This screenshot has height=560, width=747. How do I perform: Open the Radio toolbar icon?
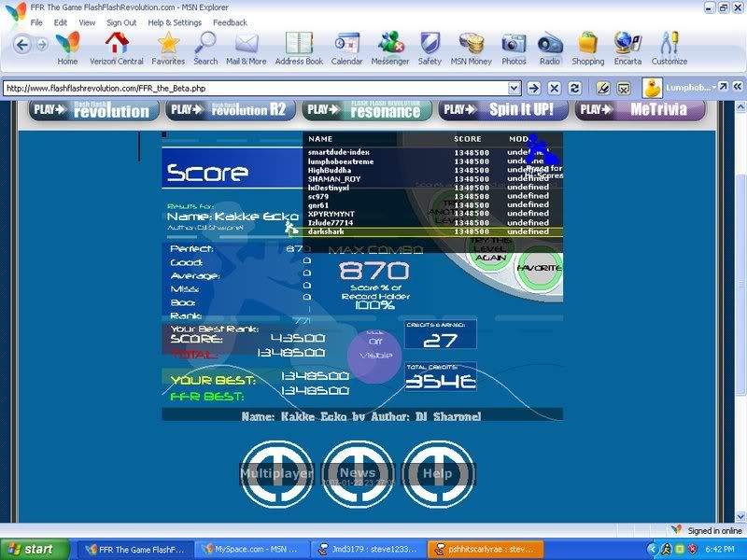click(550, 48)
